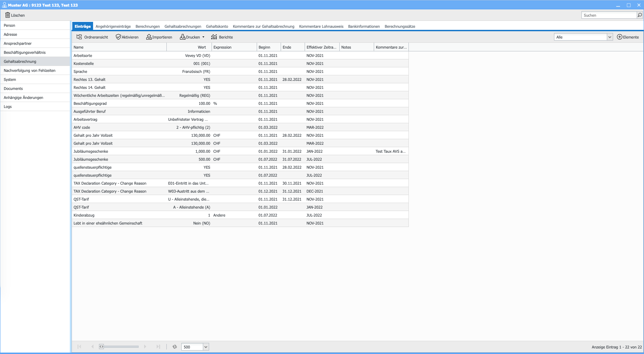Open the Berichte chart icon
644x354 pixels.
[x=214, y=37]
